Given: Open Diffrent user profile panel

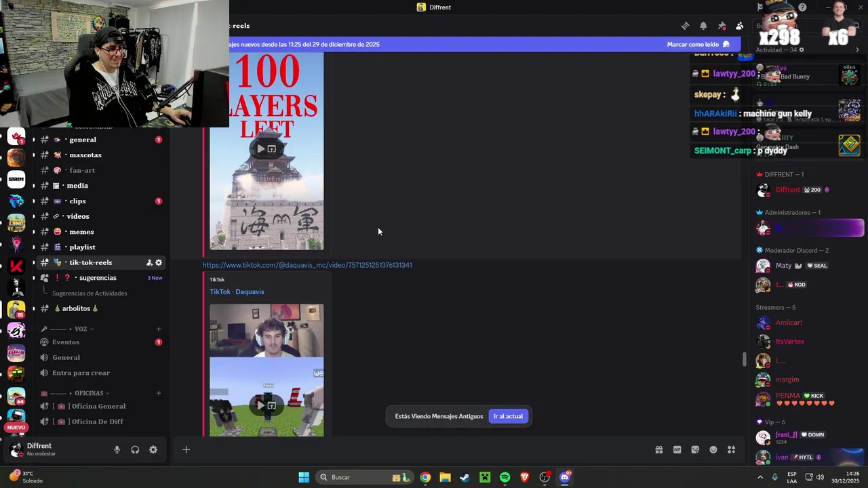Looking at the screenshot, I should (41, 449).
